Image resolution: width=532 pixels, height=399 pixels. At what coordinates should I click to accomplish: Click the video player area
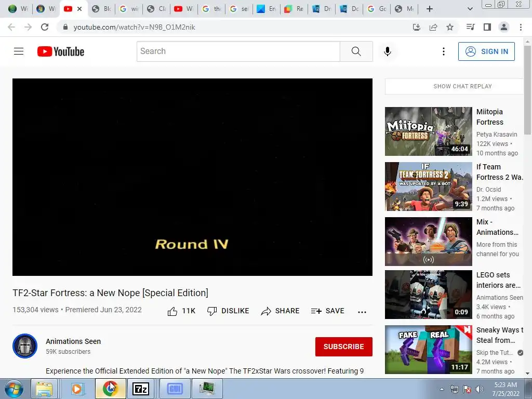click(192, 177)
